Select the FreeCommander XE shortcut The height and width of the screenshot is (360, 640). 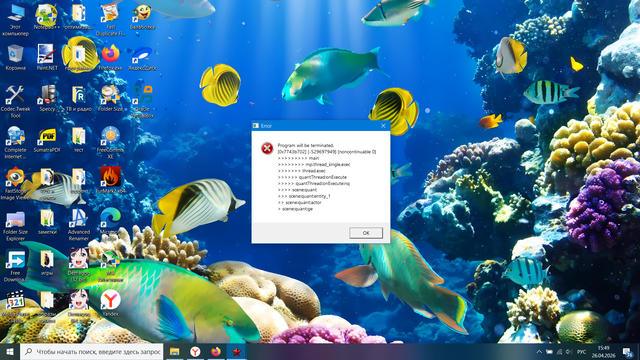pos(110,142)
